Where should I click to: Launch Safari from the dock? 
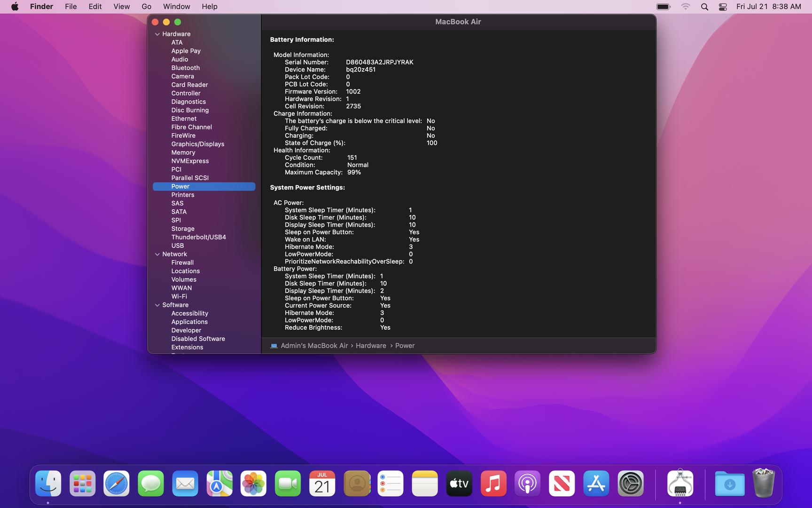(x=117, y=484)
